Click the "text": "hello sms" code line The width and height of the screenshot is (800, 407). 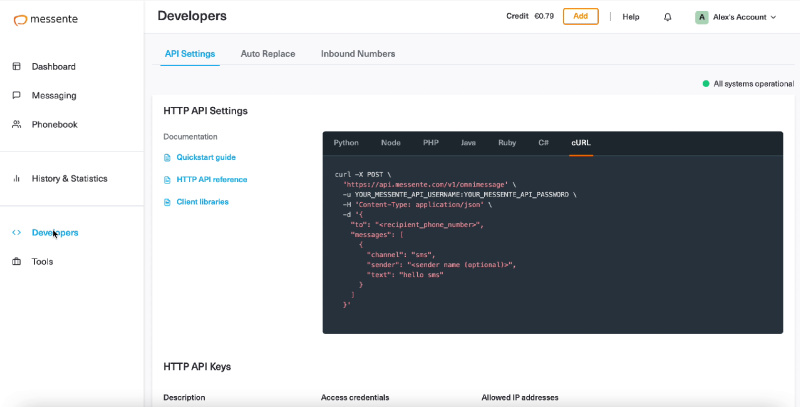pos(405,275)
